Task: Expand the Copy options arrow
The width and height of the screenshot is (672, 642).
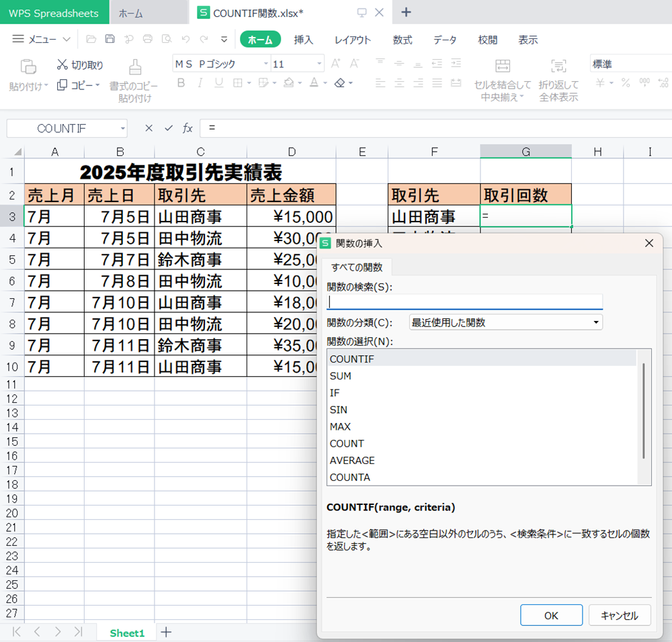Action: [97, 85]
